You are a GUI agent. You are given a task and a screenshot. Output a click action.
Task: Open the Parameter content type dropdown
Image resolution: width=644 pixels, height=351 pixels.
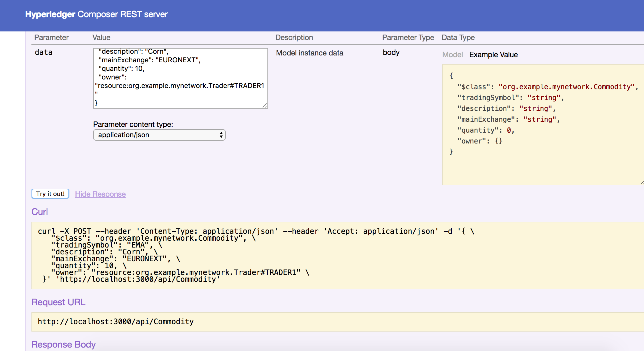tap(159, 135)
